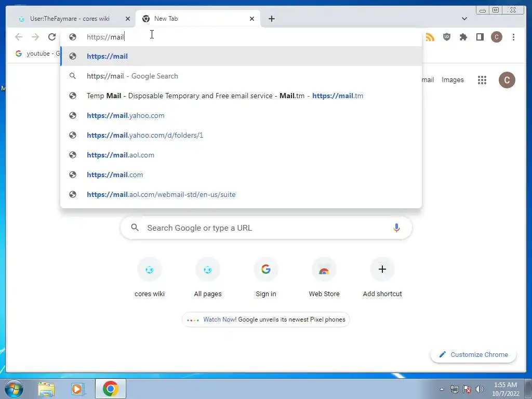Open the Action Center flag tray icon
Screen dimensions: 532x399
click(x=467, y=389)
